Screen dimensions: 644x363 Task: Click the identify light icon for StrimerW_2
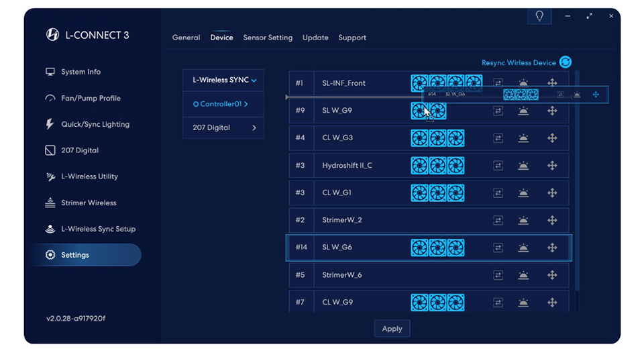(523, 220)
